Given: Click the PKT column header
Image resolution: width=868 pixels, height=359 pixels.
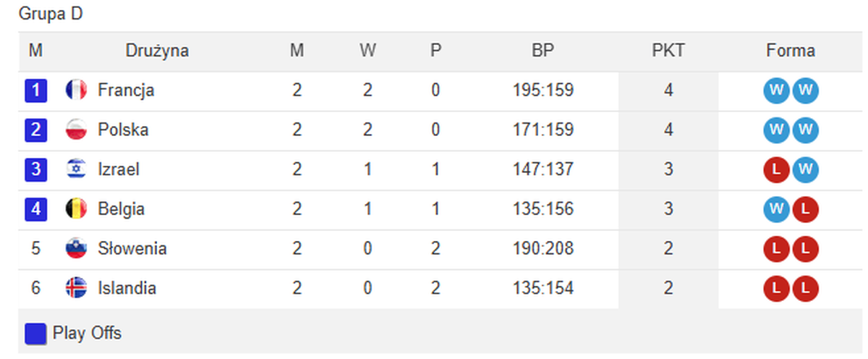Looking at the screenshot, I should pyautogui.click(x=668, y=51).
